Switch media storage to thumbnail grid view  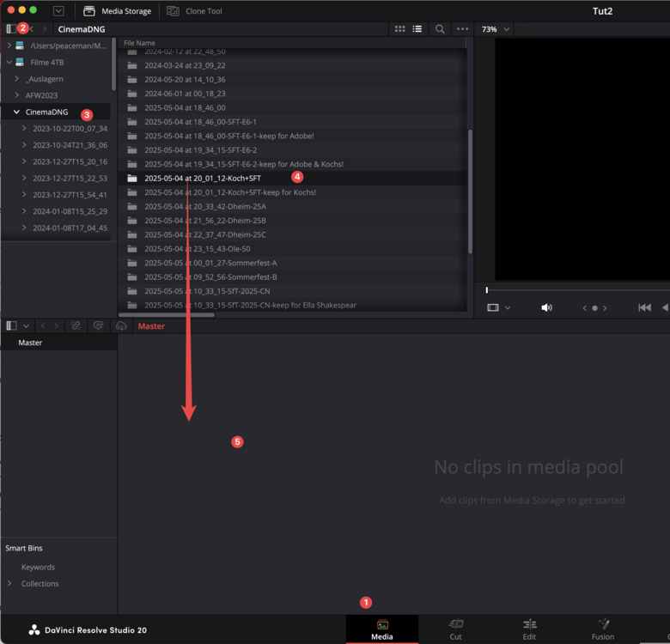point(399,29)
